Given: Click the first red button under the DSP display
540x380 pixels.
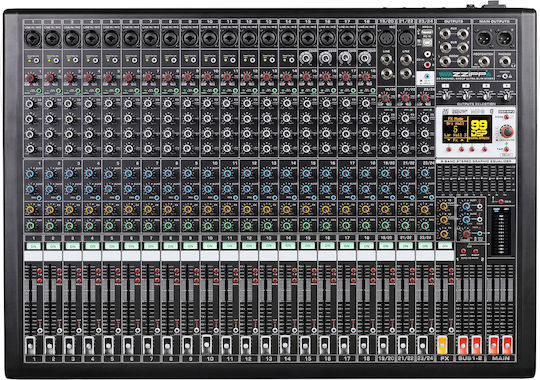Looking at the screenshot, I should point(449,149).
